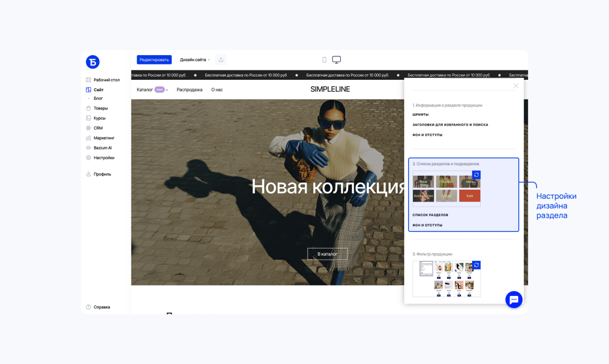
Task: Click '2. Список разделов и подразделов' heading
Action: [x=446, y=164]
